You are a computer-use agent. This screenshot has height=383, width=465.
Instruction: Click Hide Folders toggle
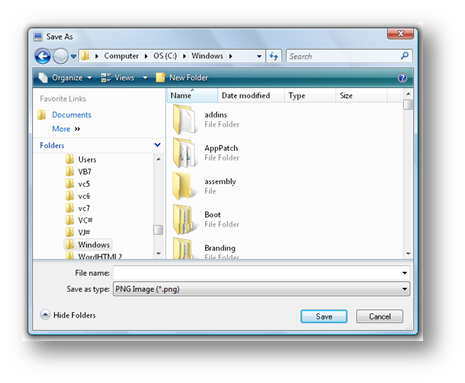pos(68,315)
